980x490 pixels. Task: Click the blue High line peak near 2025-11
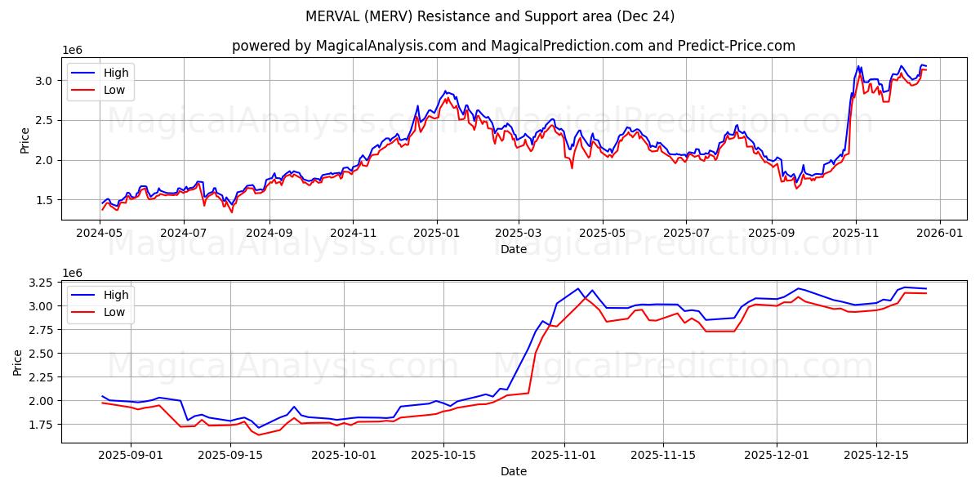click(860, 65)
